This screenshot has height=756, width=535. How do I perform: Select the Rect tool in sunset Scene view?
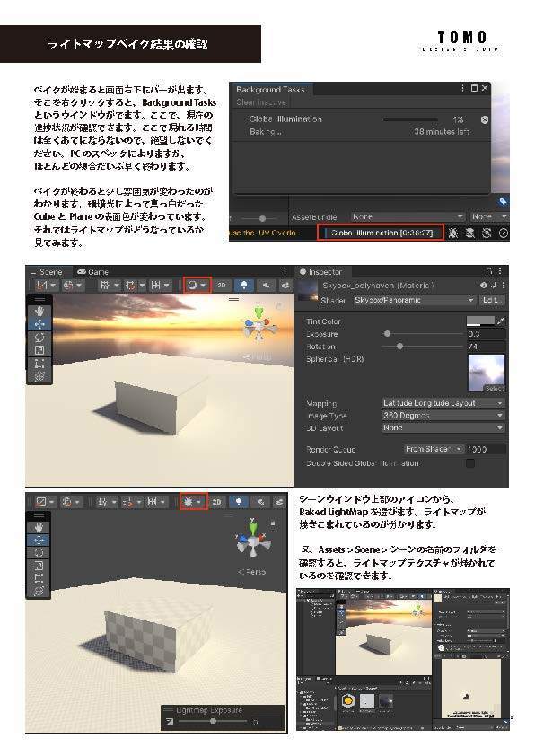pos(39,364)
